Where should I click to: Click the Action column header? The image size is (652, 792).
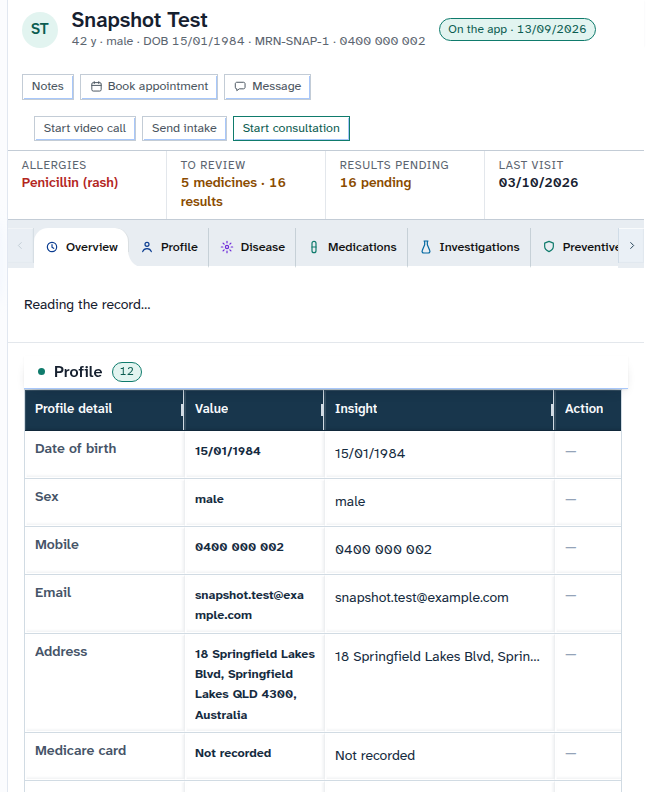pyautogui.click(x=587, y=409)
